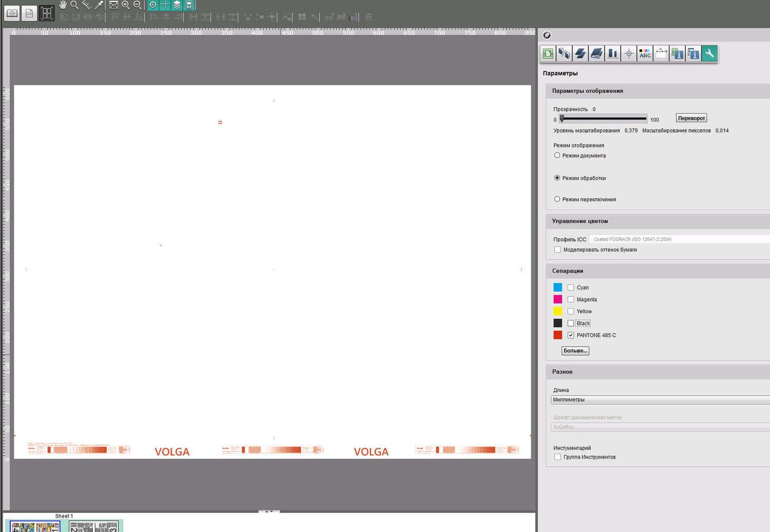Viewport: 770px width, 532px height.
Task: Select the Hand pan tool
Action: coord(63,5)
